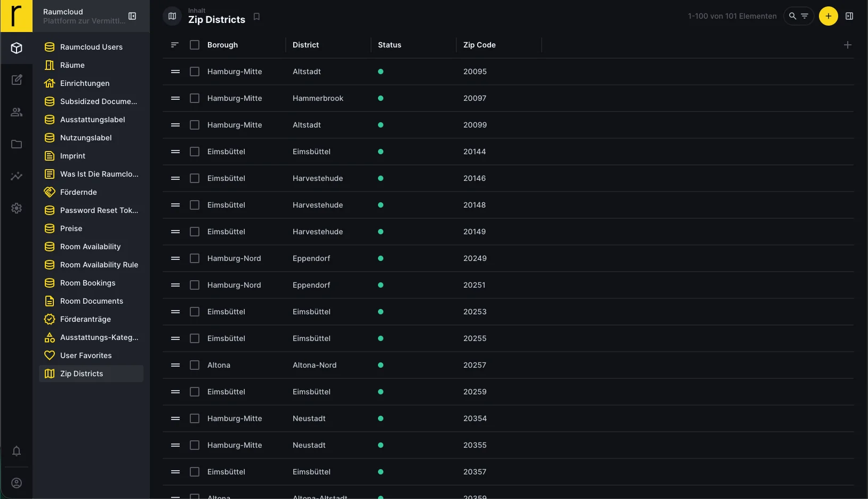
Task: Click Harvestehude in row 20148
Action: pyautogui.click(x=318, y=205)
